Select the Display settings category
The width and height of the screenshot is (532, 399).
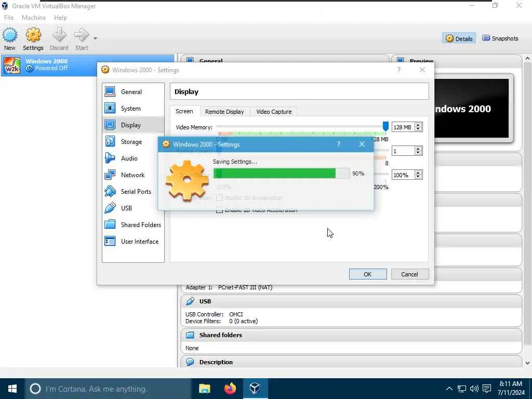pyautogui.click(x=133, y=125)
